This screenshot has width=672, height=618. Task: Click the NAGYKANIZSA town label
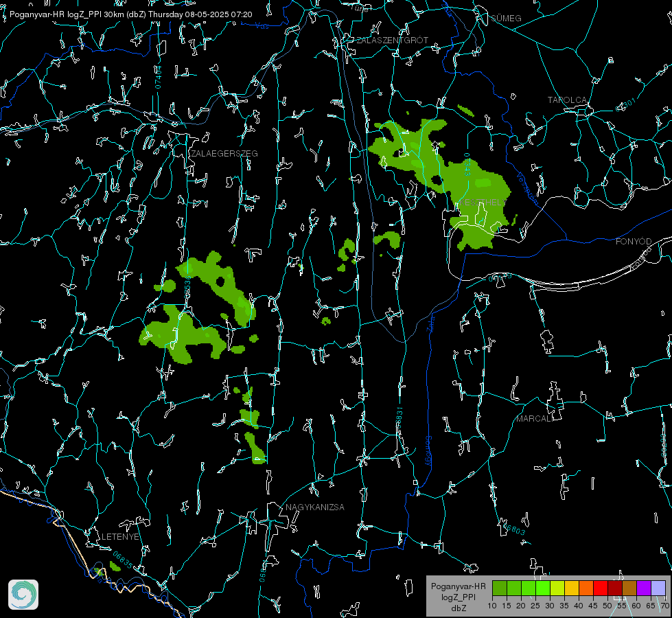click(x=315, y=507)
